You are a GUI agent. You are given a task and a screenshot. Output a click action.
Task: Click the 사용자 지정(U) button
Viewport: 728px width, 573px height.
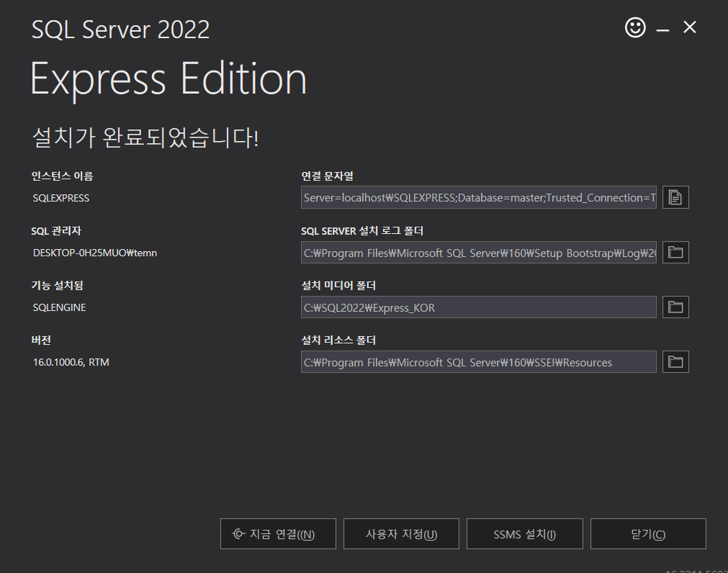401,534
